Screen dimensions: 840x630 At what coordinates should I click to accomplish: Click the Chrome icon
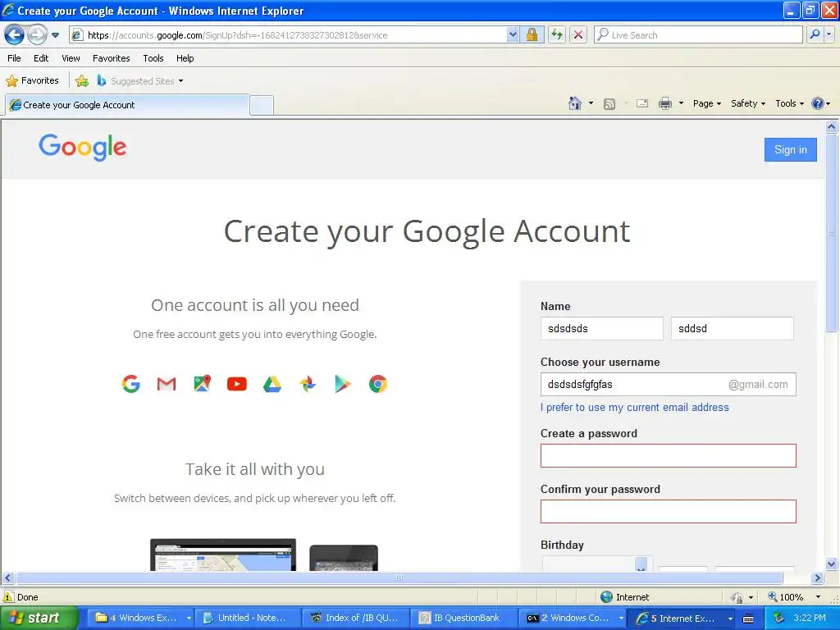pyautogui.click(x=378, y=384)
